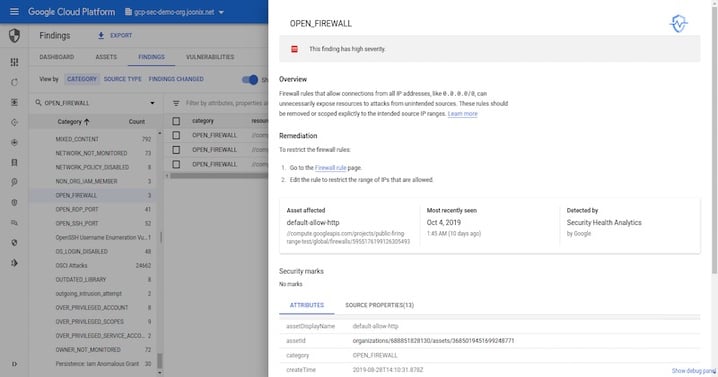This screenshot has width=718, height=377.
Task: Click the Google Cloud Platform title
Action: click(71, 12)
